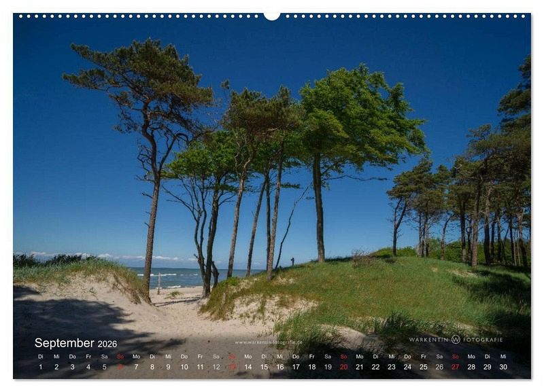Select date 18 in the calendar row
This screenshot has width=544, height=392.
click(312, 367)
